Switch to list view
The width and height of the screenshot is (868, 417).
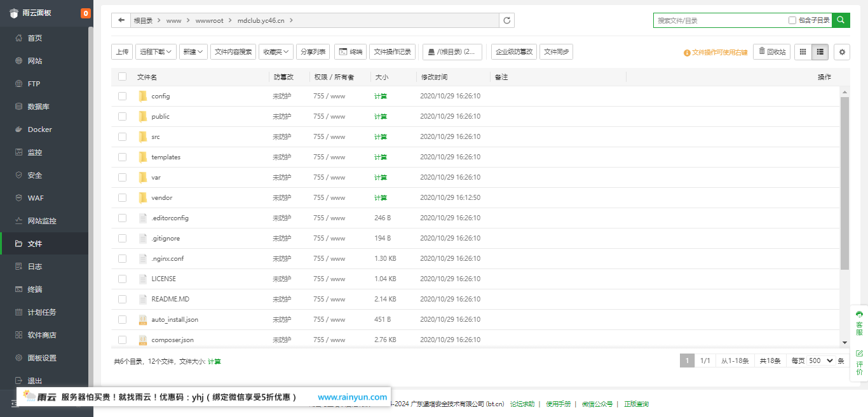point(820,52)
